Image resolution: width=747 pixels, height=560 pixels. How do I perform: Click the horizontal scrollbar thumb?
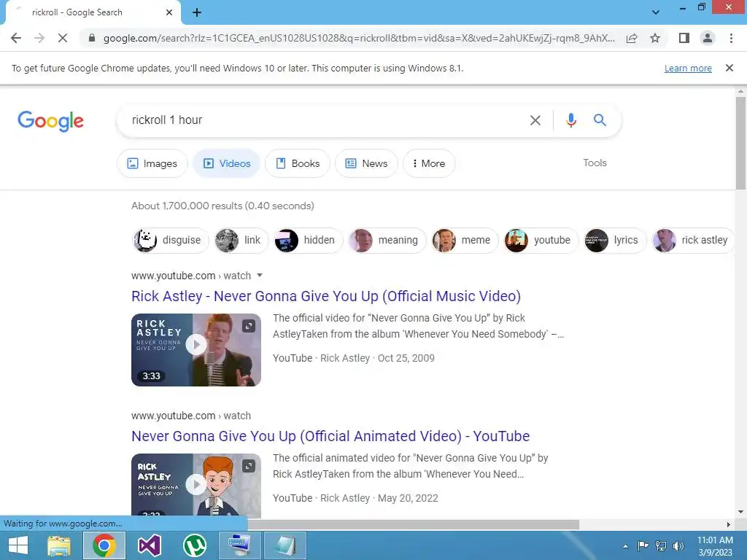point(413,524)
